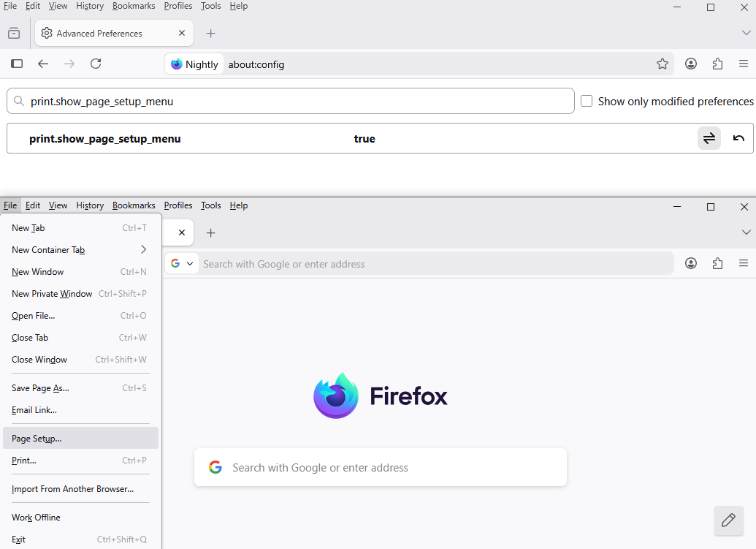Toggle sidebar icon in top window toolbar
The image size is (756, 549).
[x=17, y=64]
